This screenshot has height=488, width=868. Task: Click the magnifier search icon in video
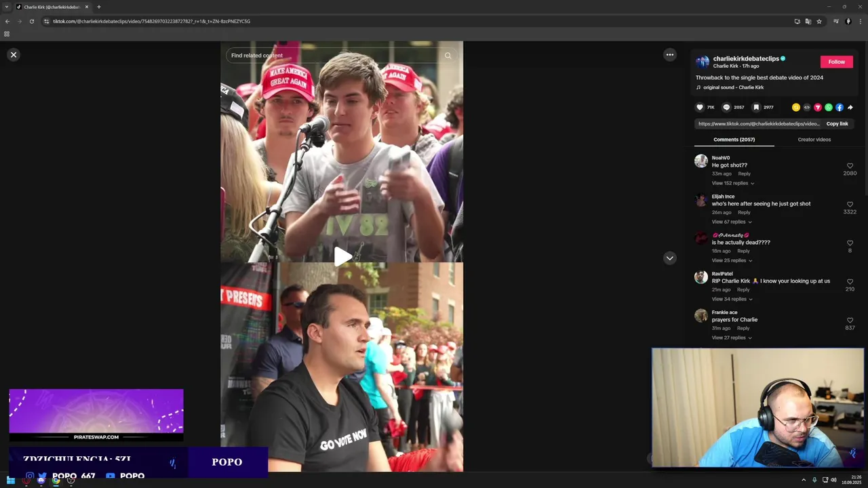click(448, 56)
